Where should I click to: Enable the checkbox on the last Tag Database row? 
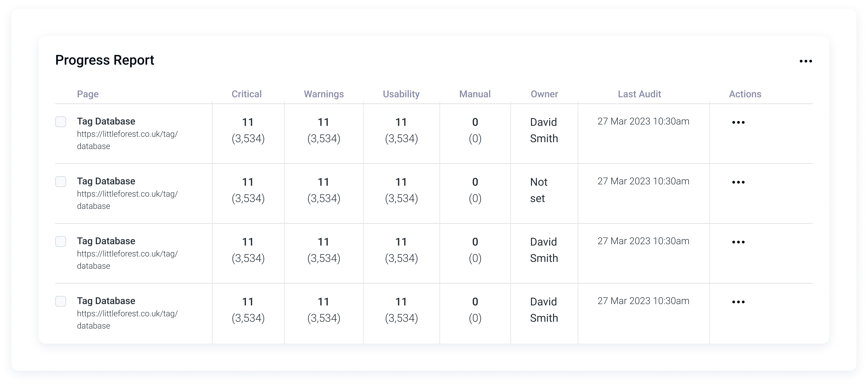coord(61,302)
